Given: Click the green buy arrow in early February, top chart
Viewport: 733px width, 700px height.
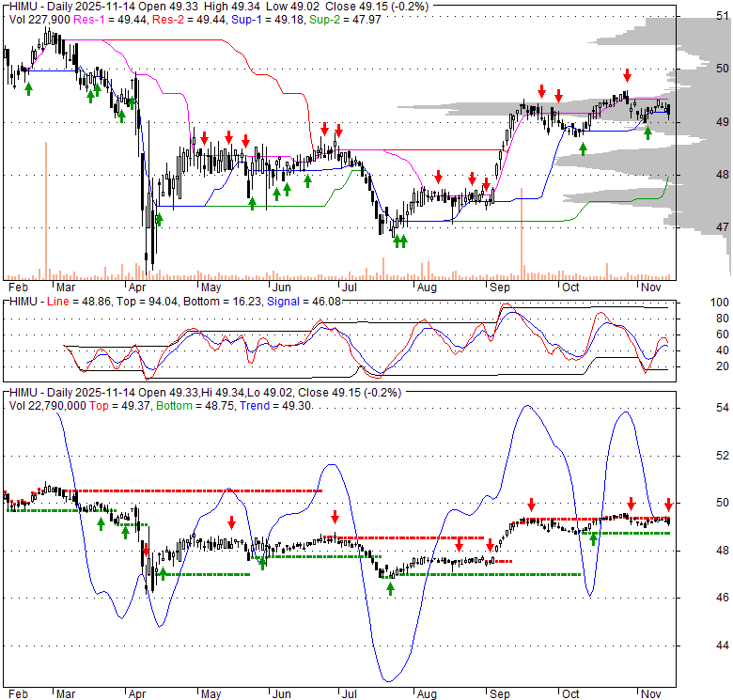Looking at the screenshot, I should [28, 88].
